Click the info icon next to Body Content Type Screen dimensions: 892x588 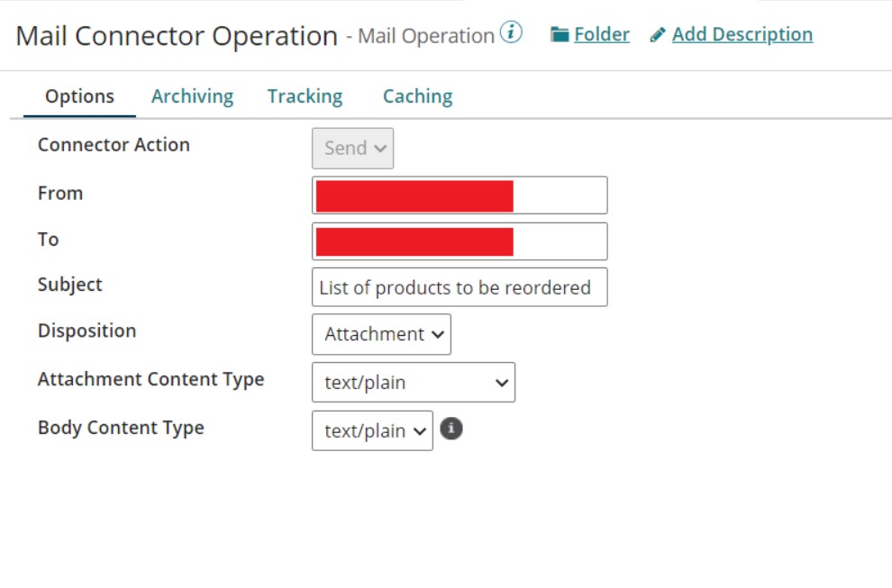(451, 430)
